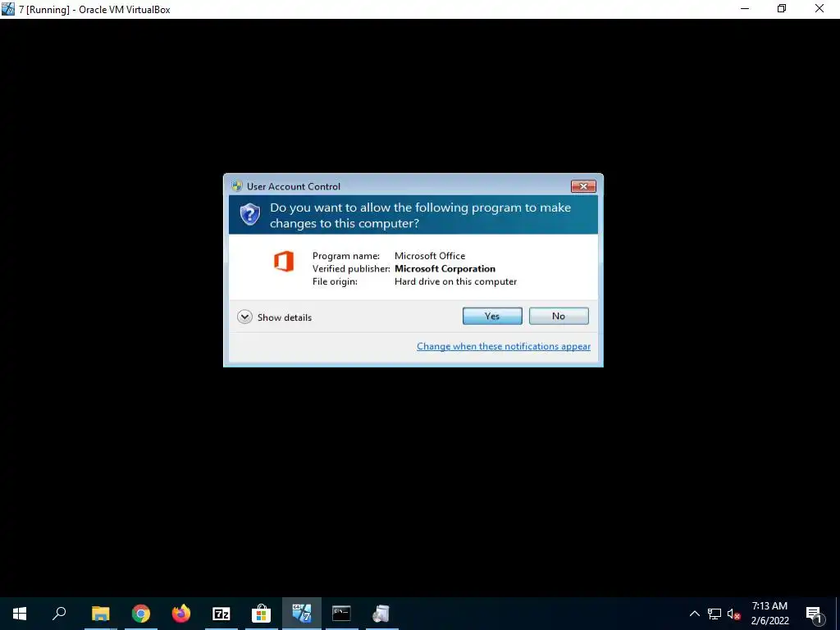
Task: Launch Google Chrome from taskbar
Action: (x=141, y=614)
